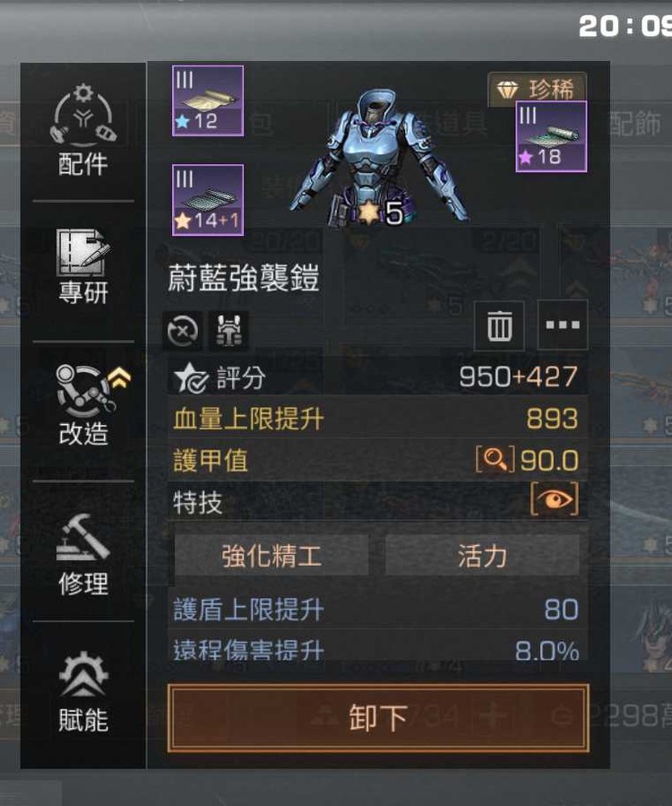This screenshot has height=806, width=672.
Task: Open the 專研 research sidebar section
Action: pyautogui.click(x=83, y=267)
